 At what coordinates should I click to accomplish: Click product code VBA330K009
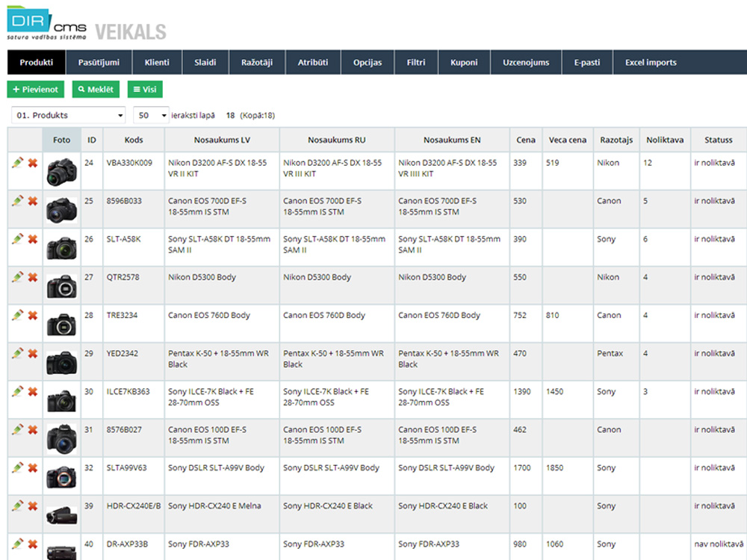coord(129,163)
